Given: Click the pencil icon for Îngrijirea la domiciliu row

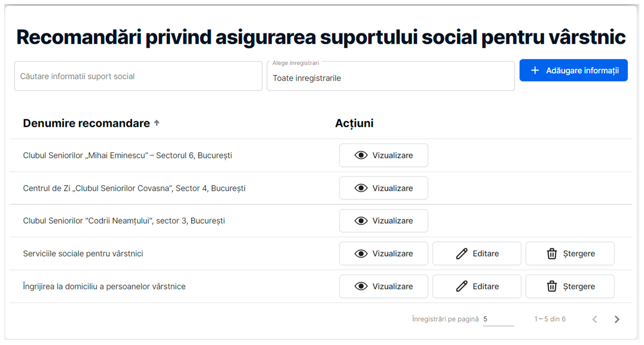Looking at the screenshot, I should pos(461,286).
